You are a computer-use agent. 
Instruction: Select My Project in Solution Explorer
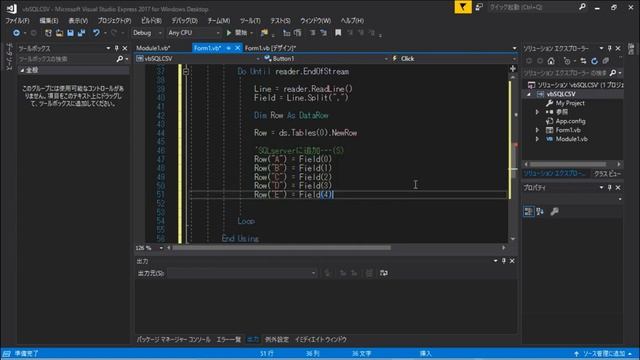[570, 103]
